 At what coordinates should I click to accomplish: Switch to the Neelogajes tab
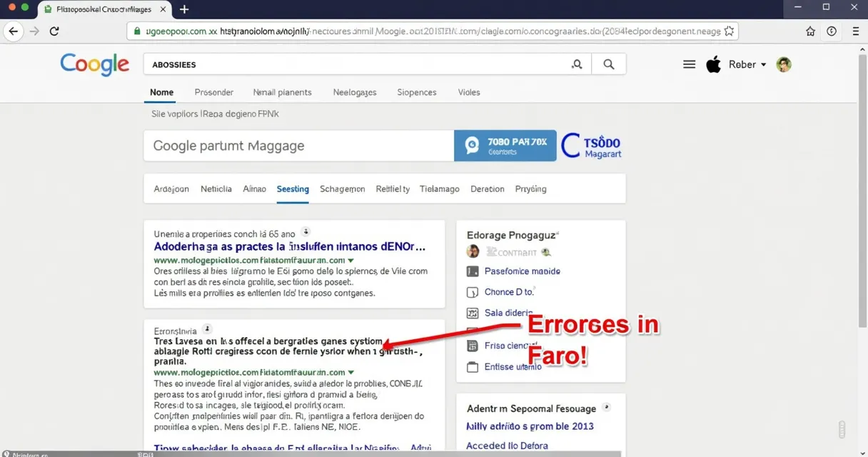click(x=356, y=92)
